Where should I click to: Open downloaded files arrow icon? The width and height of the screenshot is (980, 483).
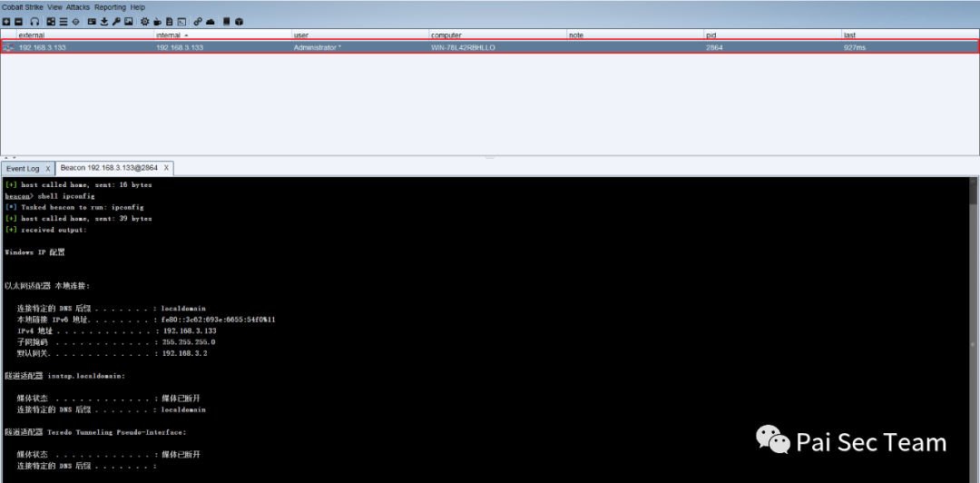pos(103,21)
